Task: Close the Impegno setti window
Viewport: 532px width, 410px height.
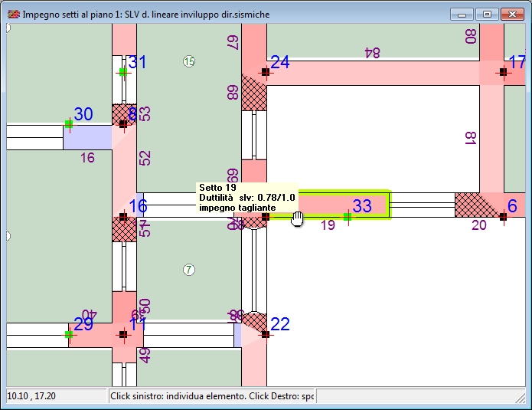Action: tap(513, 15)
